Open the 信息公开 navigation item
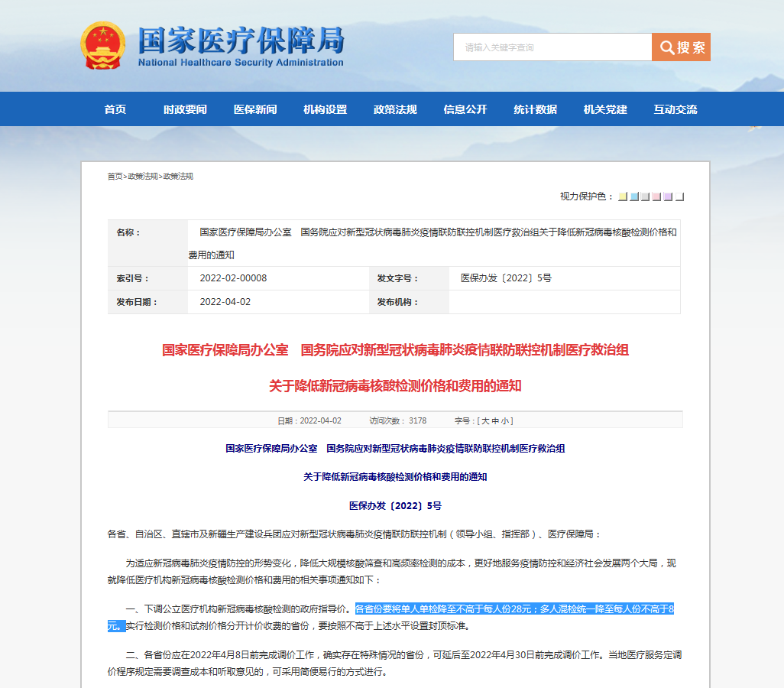Viewport: 784px width, 688px height. (465, 109)
